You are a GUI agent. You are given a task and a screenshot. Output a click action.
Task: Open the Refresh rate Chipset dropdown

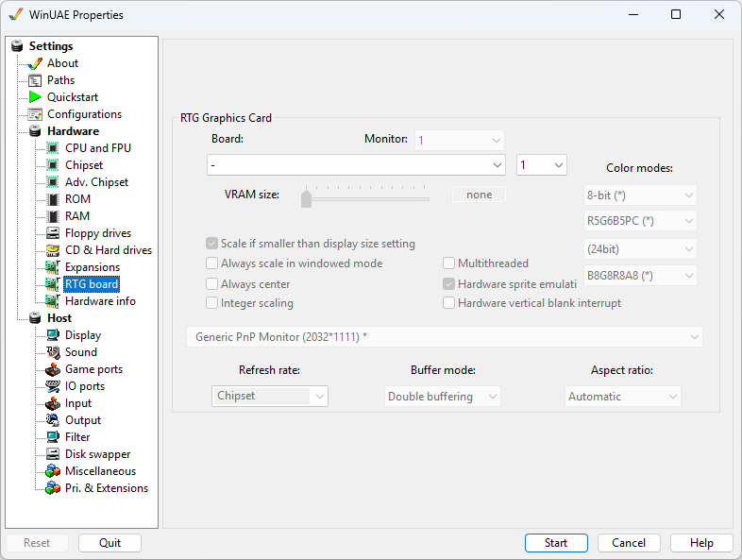[270, 397]
